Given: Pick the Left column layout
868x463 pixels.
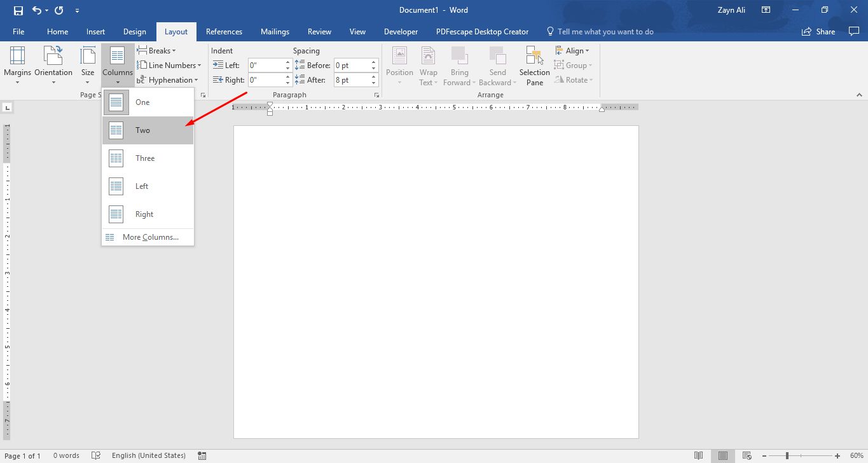Looking at the screenshot, I should [x=141, y=186].
